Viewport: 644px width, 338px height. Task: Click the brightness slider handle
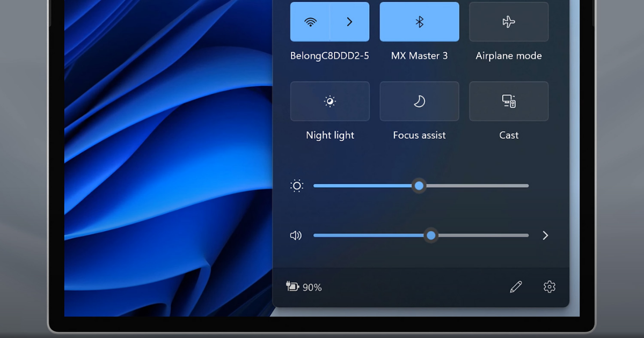point(419,186)
